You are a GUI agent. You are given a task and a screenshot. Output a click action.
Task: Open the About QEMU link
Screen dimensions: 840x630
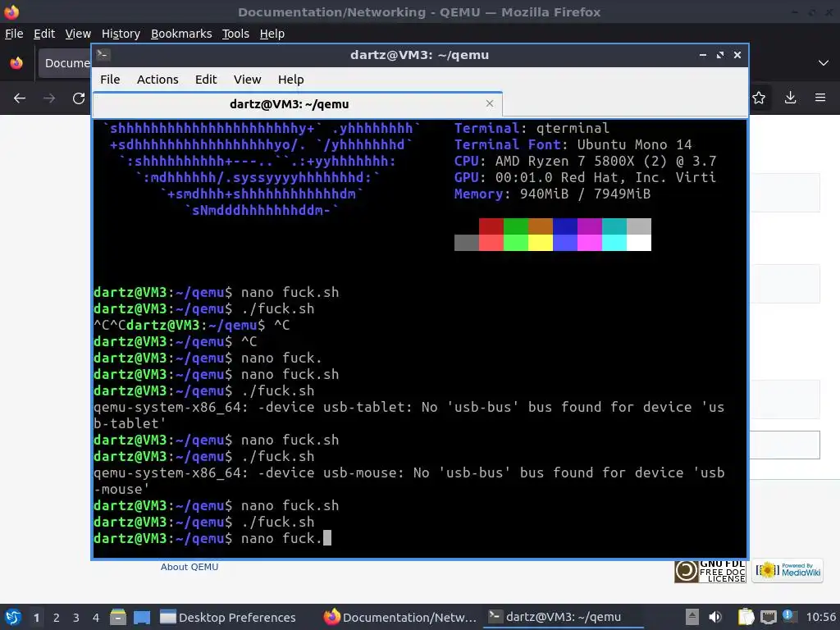click(x=189, y=567)
